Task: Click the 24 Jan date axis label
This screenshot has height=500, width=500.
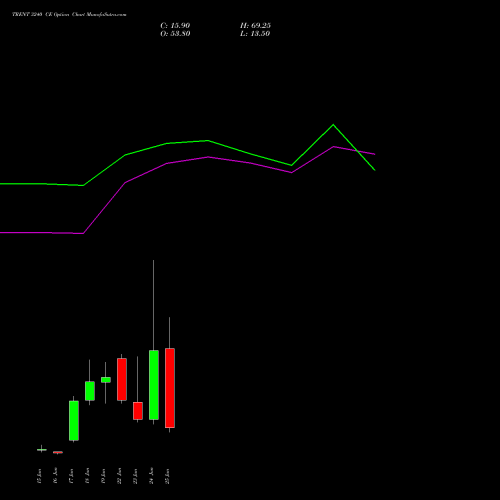Action: [x=151, y=476]
